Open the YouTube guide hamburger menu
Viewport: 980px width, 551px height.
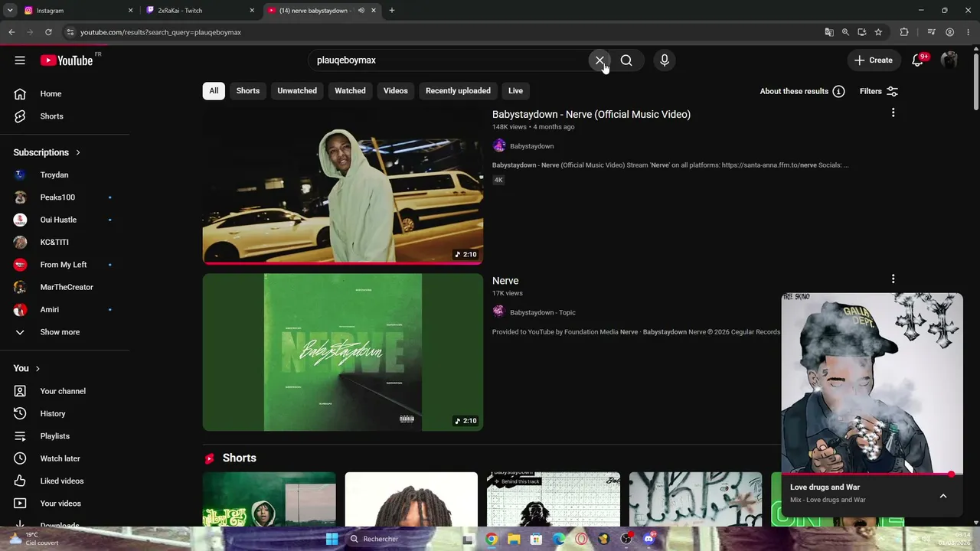pyautogui.click(x=20, y=60)
